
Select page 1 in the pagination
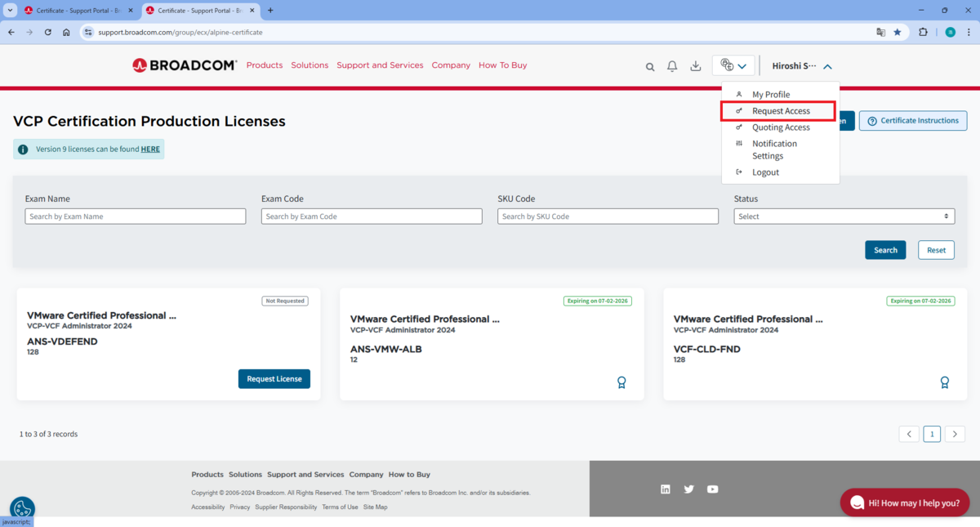(x=932, y=434)
